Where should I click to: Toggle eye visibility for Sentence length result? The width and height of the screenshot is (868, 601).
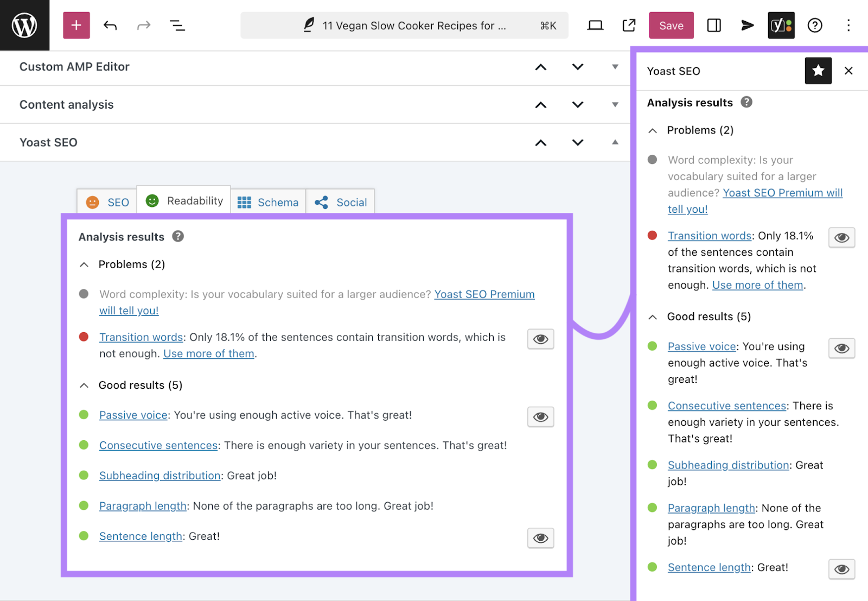click(540, 537)
